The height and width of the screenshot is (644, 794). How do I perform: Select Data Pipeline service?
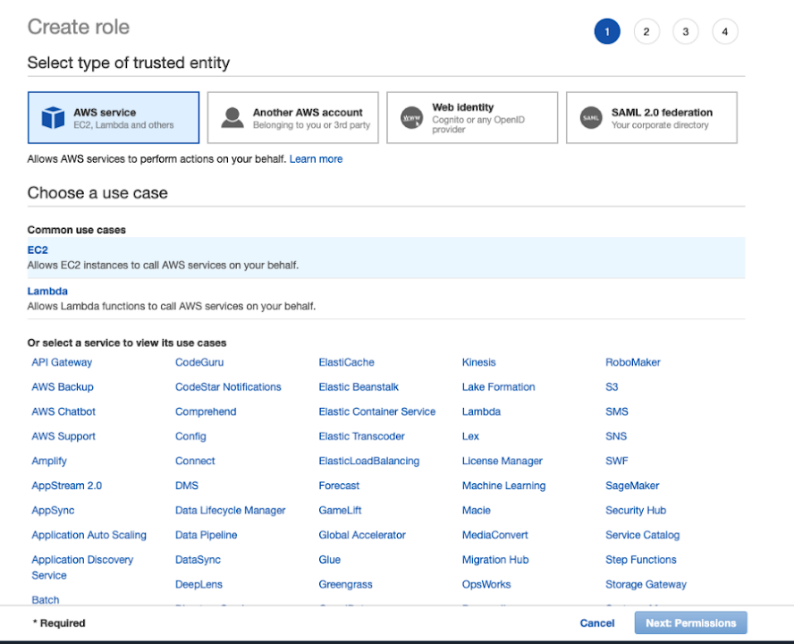pos(206,535)
